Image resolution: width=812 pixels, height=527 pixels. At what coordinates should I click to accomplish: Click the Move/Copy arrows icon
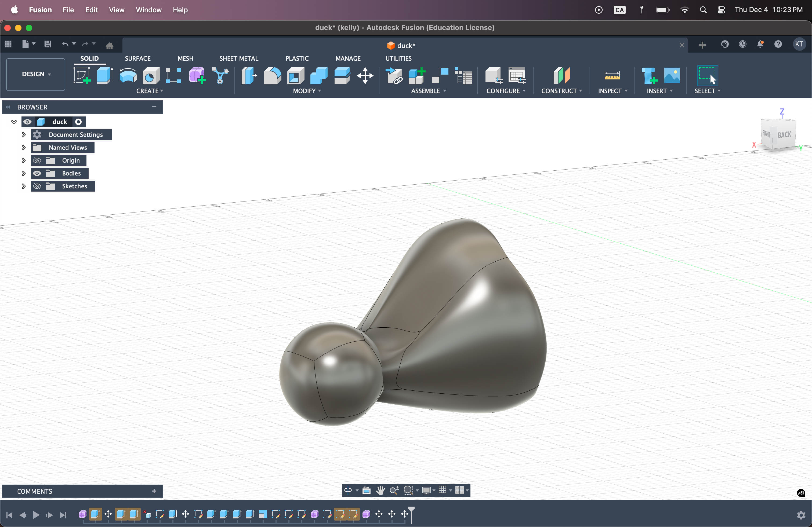point(365,75)
